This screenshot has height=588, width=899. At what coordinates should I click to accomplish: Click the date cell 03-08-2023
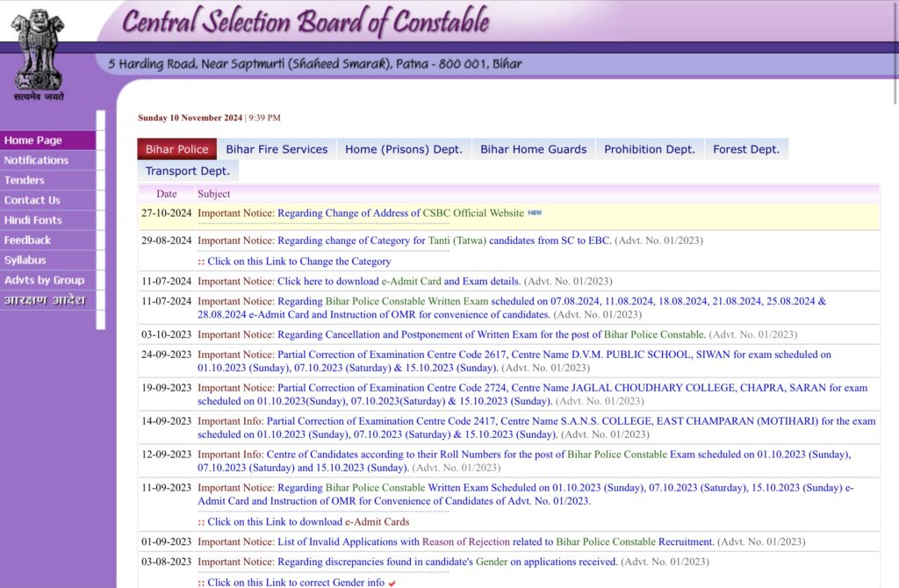tap(166, 563)
